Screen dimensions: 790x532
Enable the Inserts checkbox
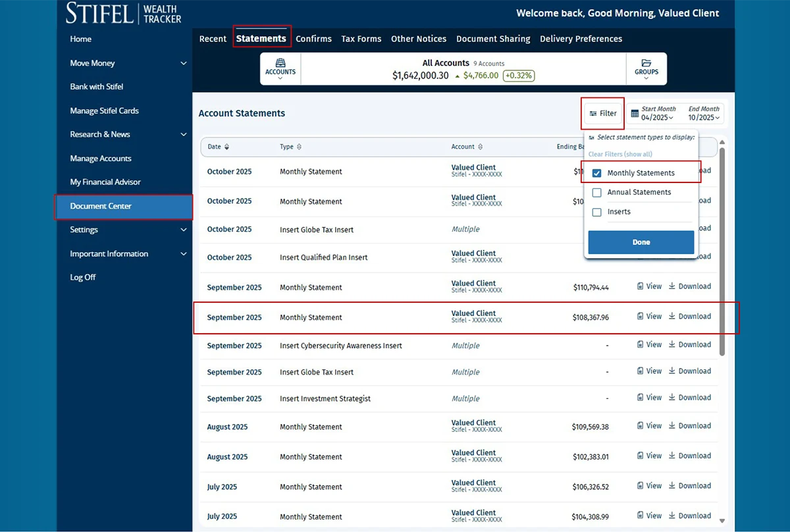pos(597,212)
